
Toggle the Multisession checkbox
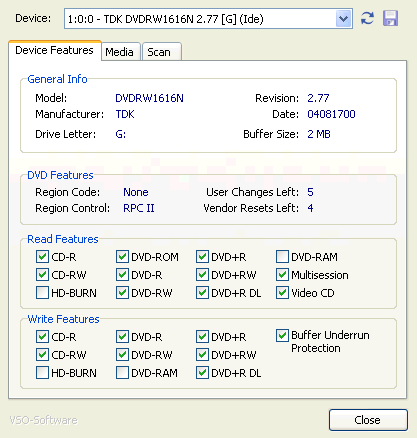[282, 275]
